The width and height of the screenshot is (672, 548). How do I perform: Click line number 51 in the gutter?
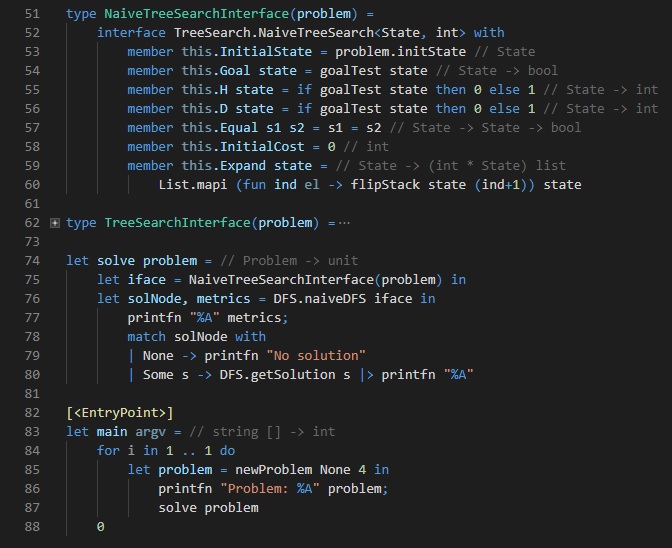(31, 15)
